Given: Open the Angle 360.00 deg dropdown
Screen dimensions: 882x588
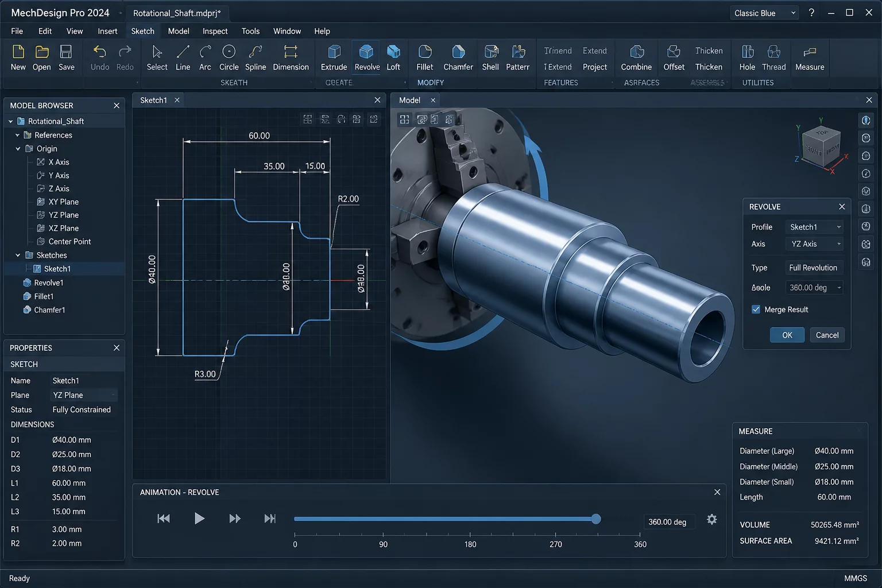Looking at the screenshot, I should [x=814, y=288].
